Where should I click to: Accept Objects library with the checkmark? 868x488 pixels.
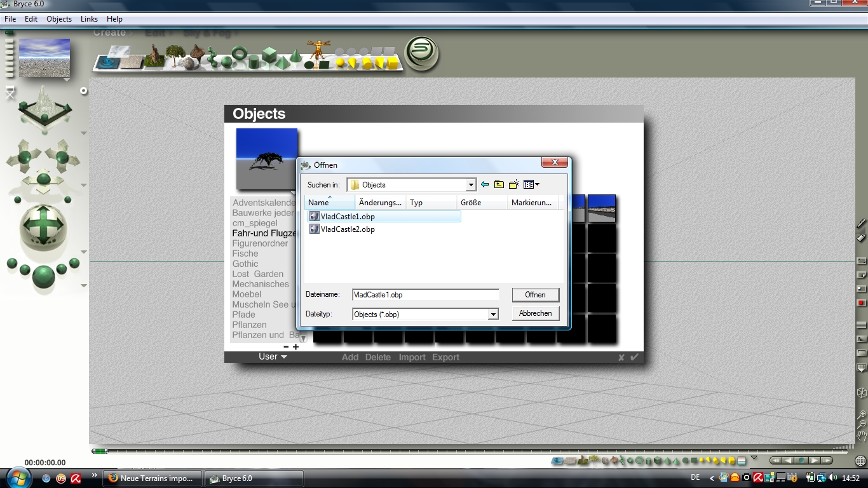click(x=634, y=357)
